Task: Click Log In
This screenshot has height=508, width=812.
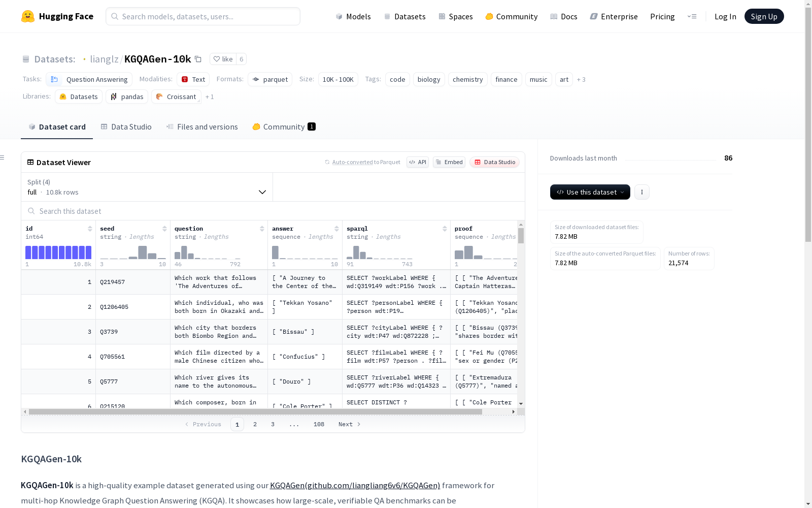Action: pos(725,16)
